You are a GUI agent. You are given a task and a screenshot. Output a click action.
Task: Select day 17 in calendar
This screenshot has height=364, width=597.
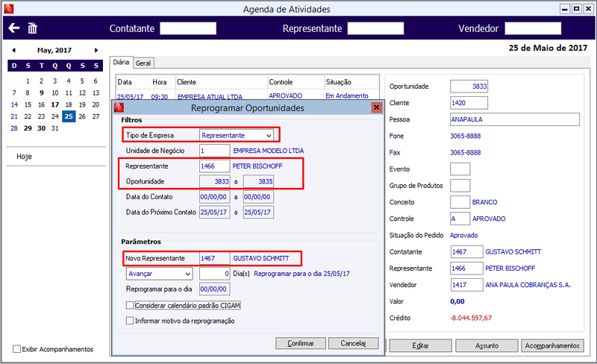54,104
